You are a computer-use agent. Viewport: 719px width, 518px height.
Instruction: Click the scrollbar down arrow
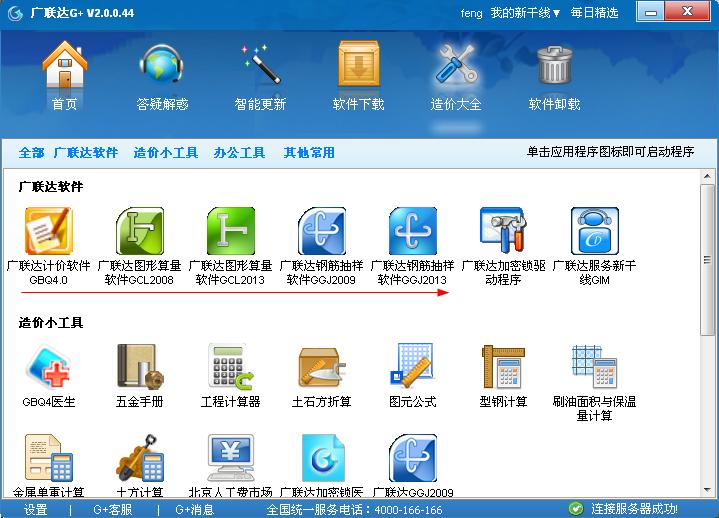tap(707, 490)
